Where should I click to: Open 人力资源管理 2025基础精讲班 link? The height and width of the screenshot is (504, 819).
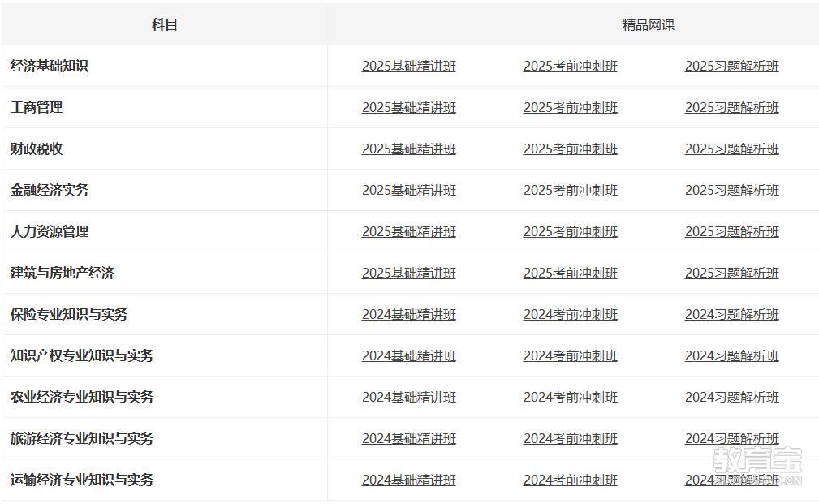coord(408,232)
